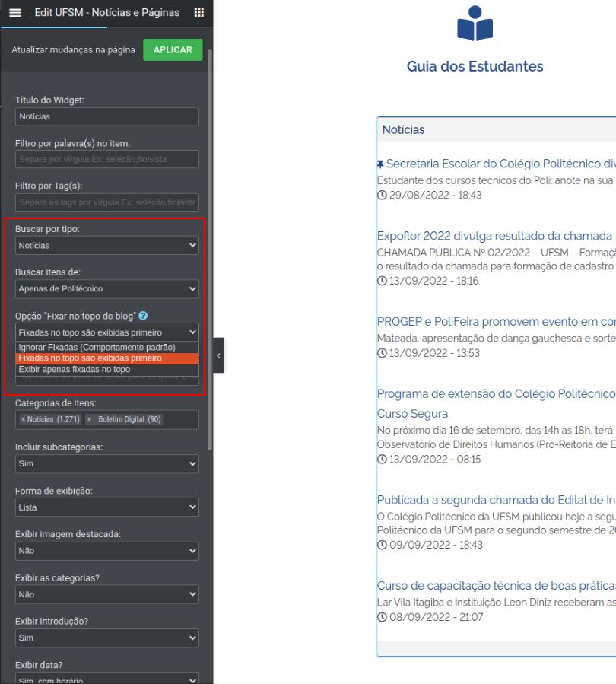
Task: Click the Título do Widget text field
Action: pyautogui.click(x=106, y=116)
